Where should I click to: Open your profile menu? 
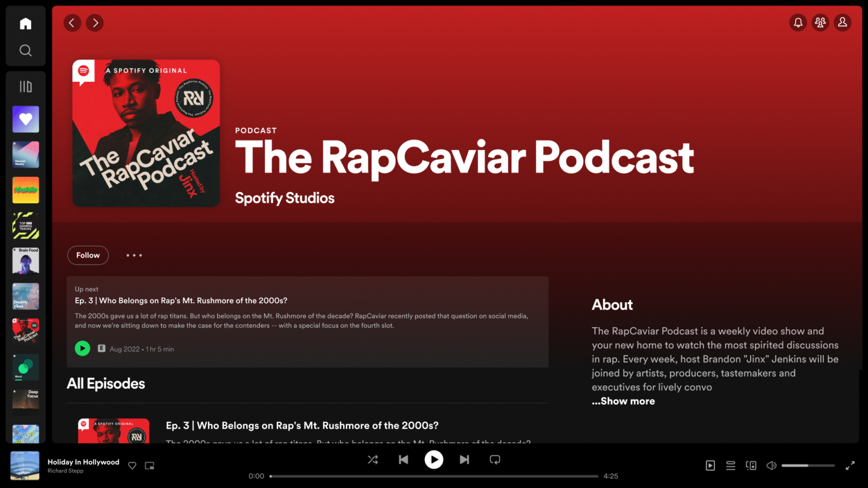pyautogui.click(x=843, y=23)
